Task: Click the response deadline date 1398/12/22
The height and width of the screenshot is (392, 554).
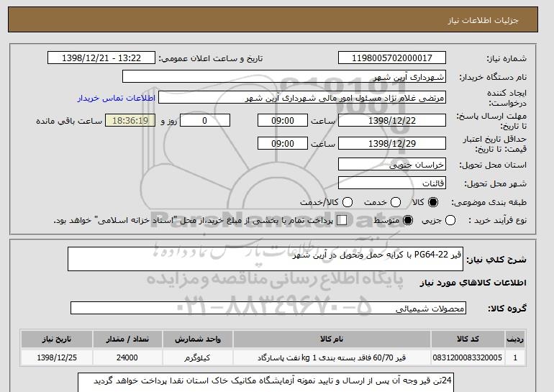Action: click(392, 120)
